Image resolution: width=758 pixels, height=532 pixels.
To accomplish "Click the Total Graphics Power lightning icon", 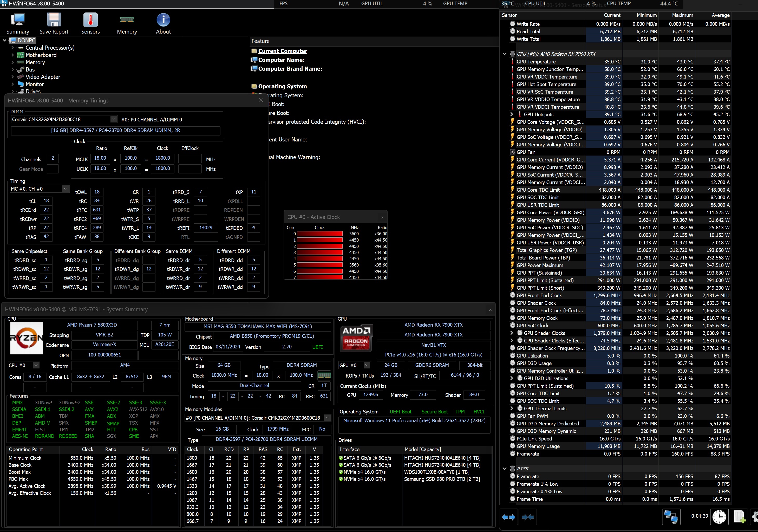I will (512, 250).
